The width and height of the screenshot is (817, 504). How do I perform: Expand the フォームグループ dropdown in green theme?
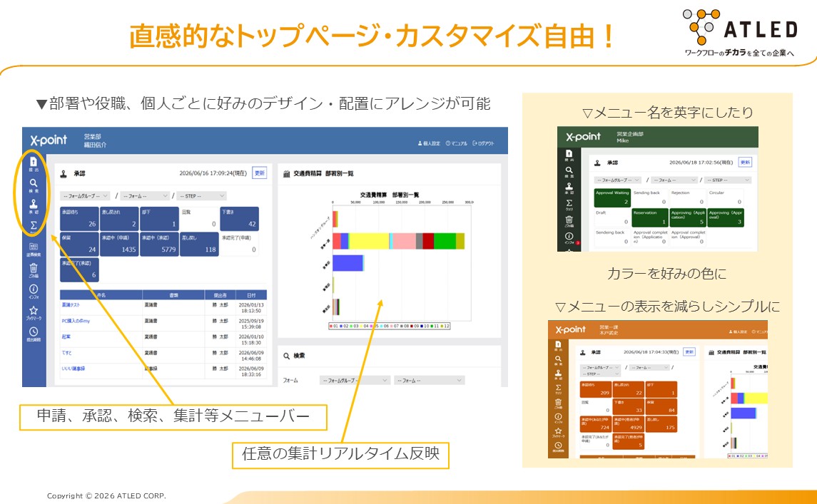click(x=617, y=180)
